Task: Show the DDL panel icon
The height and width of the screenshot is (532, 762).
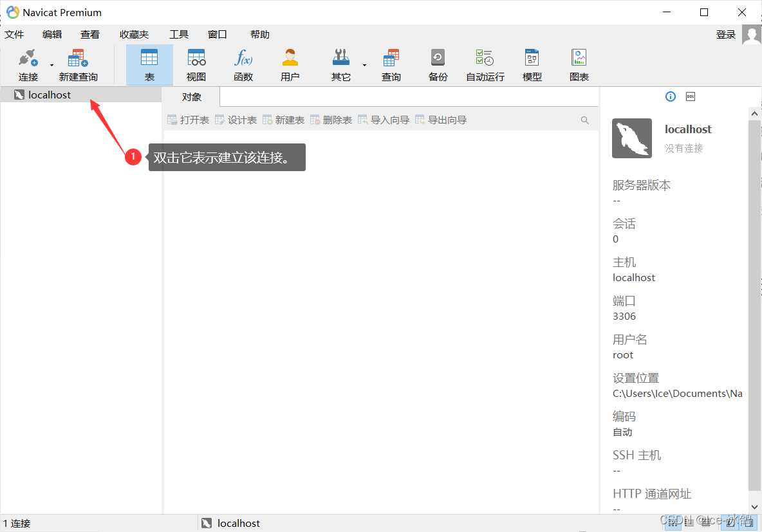Action: click(690, 96)
